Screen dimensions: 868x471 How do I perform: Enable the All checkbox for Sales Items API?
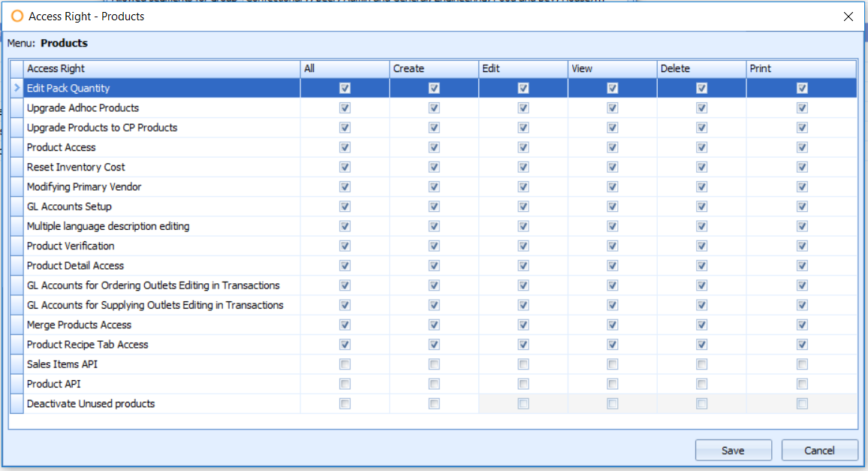pyautogui.click(x=344, y=364)
